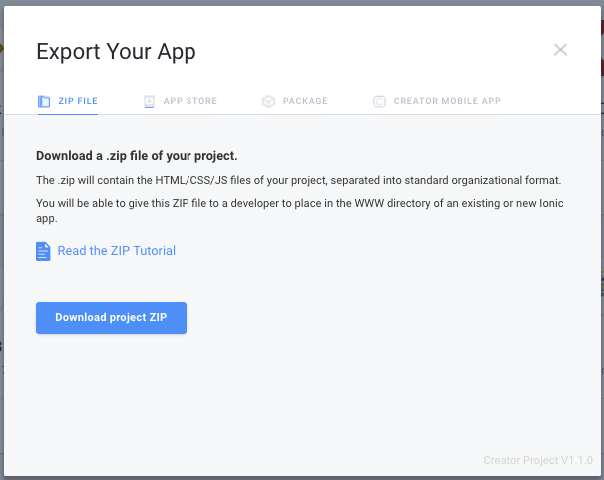
Task: Click the WWW directory description paragraph
Action: 300,211
